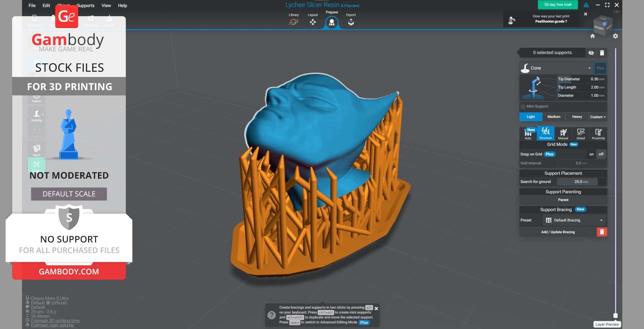644x329 pixels.
Task: Toggle visibility of selected supports
Action: (x=591, y=53)
